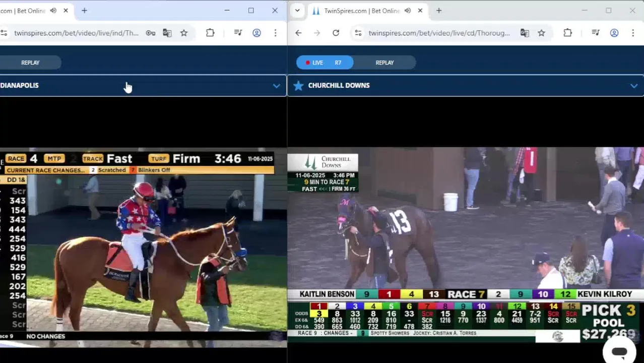Minimize the right browser window
Image resolution: width=644 pixels, height=363 pixels.
[x=585, y=11]
